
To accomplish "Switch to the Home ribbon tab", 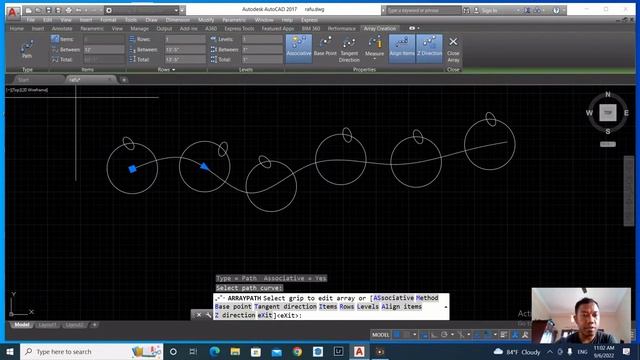I will point(17,29).
